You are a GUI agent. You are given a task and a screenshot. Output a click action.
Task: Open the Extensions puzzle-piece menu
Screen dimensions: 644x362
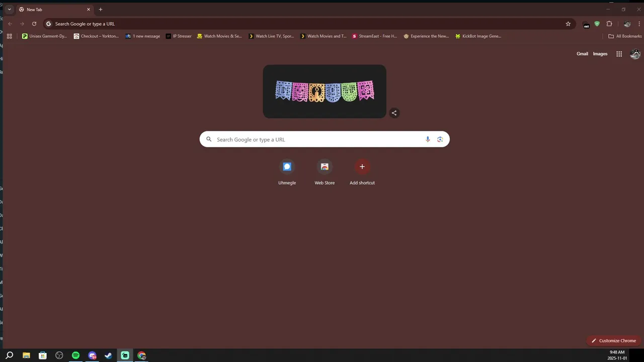[609, 24]
